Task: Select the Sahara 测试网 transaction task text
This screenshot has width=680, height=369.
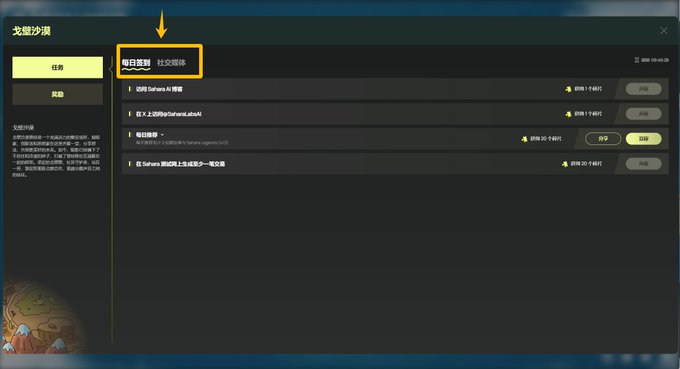Action: pyautogui.click(x=180, y=164)
